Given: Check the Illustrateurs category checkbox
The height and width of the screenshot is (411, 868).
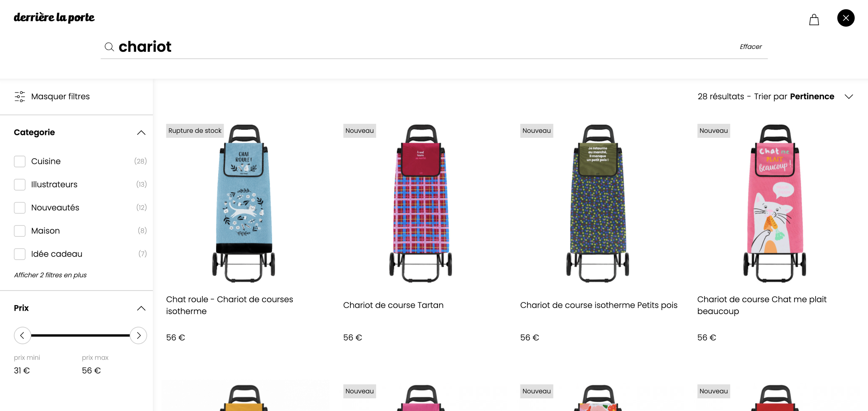Looking at the screenshot, I should click(20, 185).
